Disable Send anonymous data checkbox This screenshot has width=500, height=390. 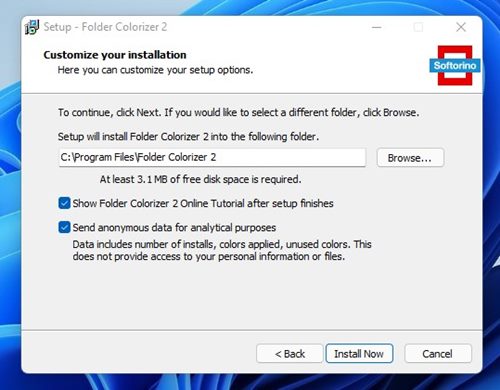[x=64, y=227]
